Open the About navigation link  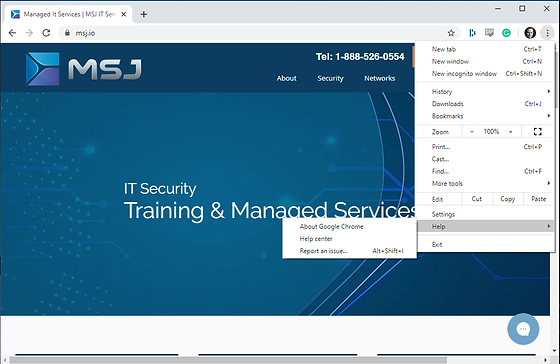tap(286, 78)
